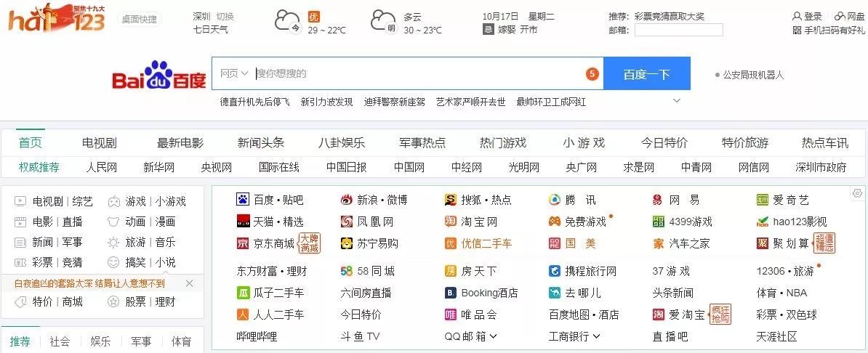868x353 pixels.
Task: Open 京东商城 icon link
Action: coord(243,243)
